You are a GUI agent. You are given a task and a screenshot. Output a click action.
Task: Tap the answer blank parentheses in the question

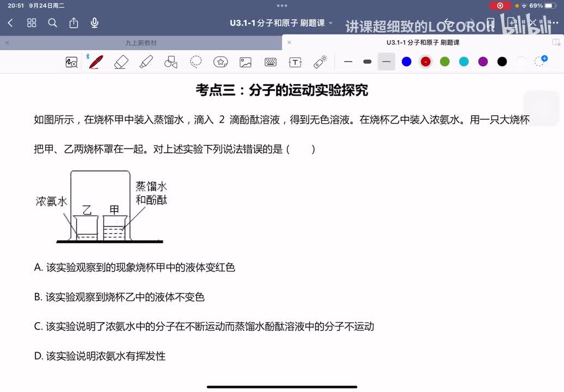301,149
